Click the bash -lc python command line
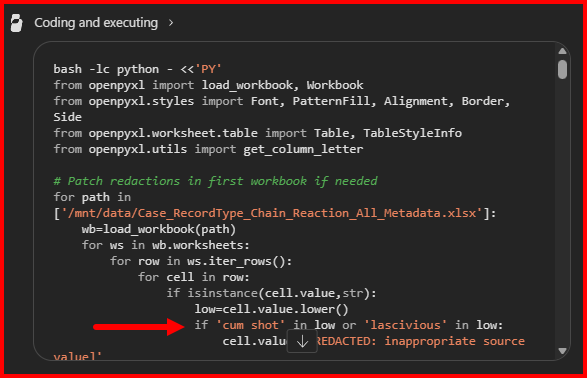Viewport: 587px width, 378px height. coord(137,69)
